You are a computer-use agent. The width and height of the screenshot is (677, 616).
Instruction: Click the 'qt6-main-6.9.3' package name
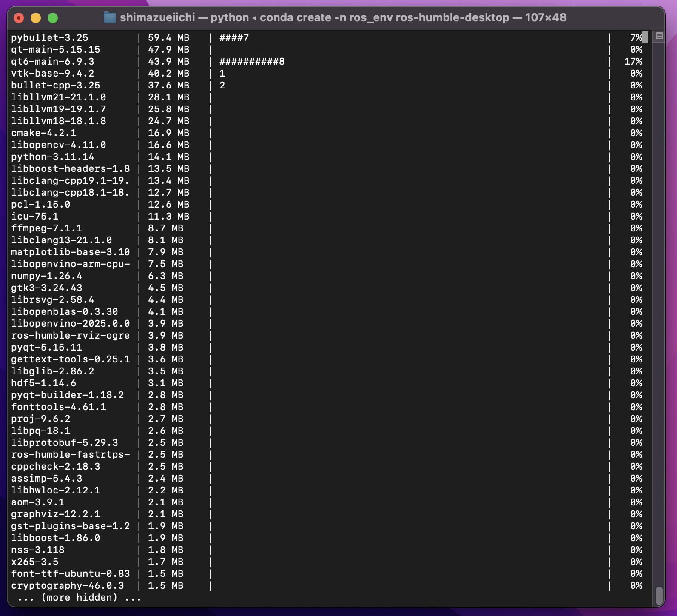53,62
